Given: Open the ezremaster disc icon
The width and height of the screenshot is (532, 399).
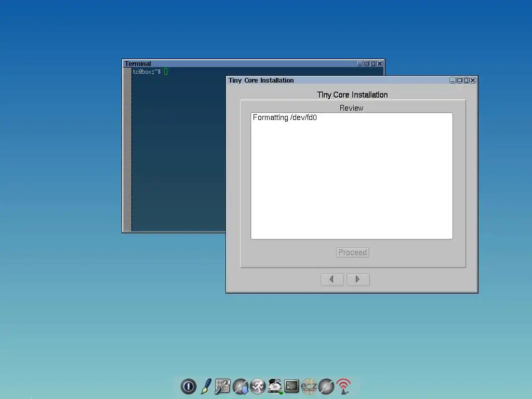Looking at the screenshot, I should coord(309,387).
